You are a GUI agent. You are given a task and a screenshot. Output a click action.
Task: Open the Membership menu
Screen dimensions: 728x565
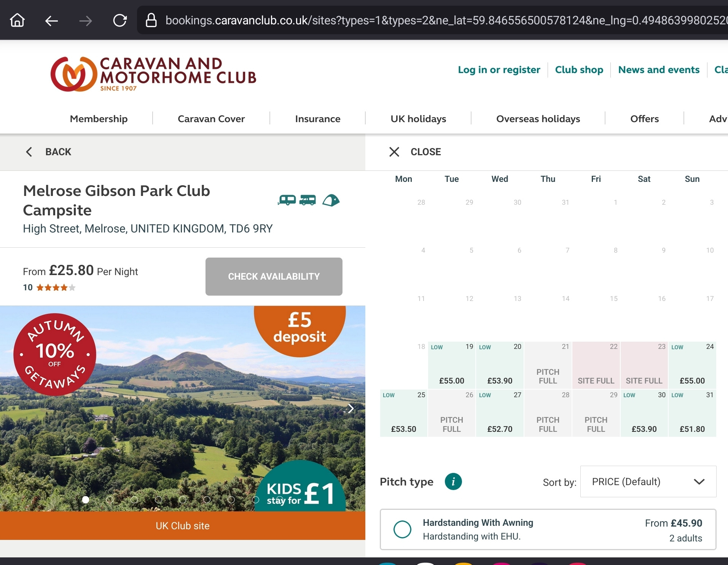(x=99, y=119)
